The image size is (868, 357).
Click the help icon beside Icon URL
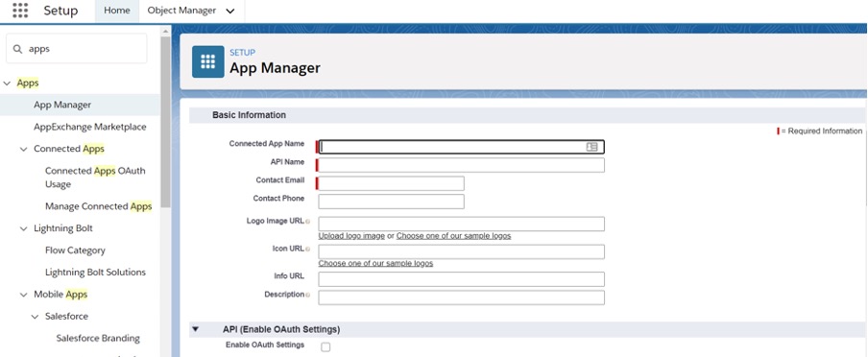click(x=308, y=250)
